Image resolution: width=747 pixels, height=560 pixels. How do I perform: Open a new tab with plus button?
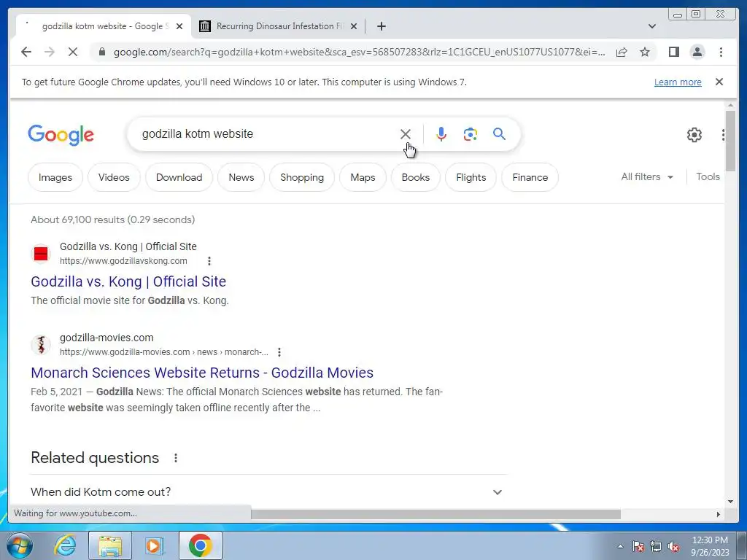(x=381, y=26)
